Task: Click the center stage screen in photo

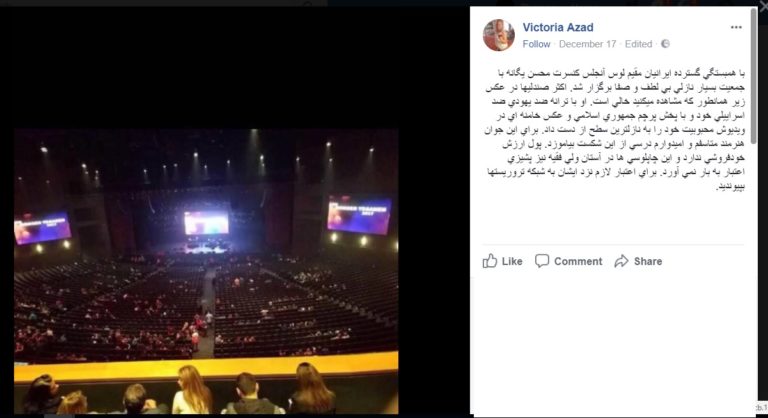Action: (x=206, y=223)
